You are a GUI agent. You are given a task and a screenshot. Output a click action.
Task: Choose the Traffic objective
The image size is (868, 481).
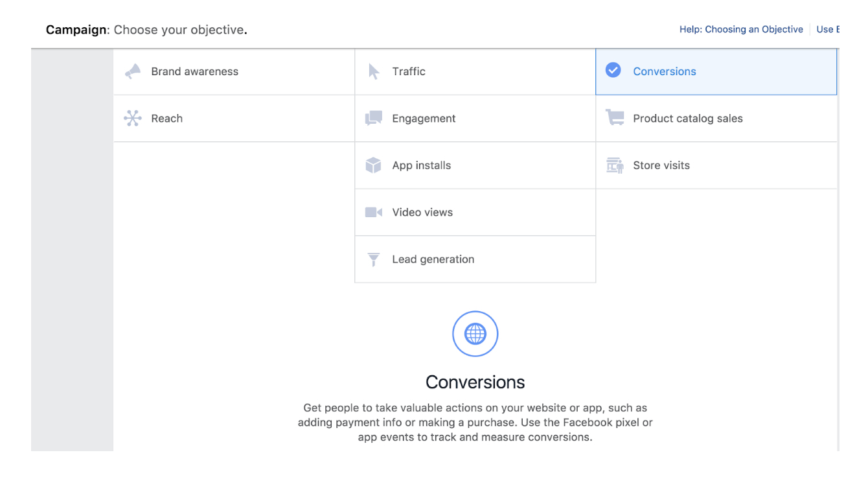pyautogui.click(x=409, y=71)
